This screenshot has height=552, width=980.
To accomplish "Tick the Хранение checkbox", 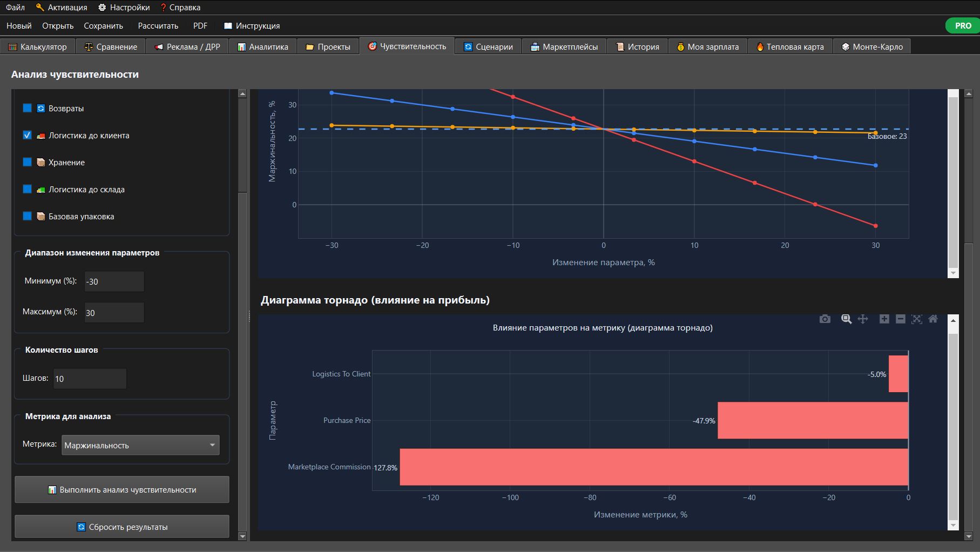I will point(27,162).
